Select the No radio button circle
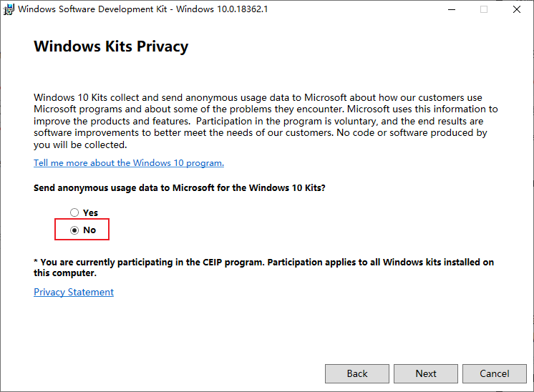Viewport: 534px width, 392px height. pos(74,230)
